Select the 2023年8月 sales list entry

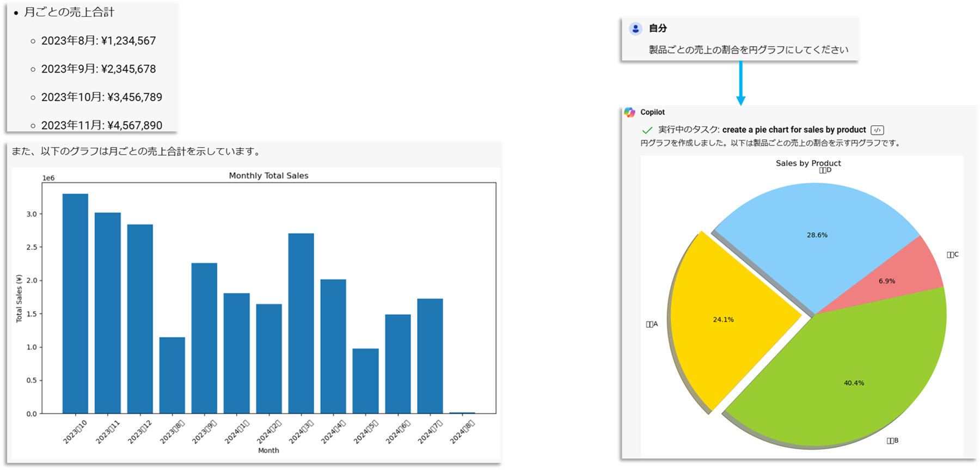[x=99, y=41]
